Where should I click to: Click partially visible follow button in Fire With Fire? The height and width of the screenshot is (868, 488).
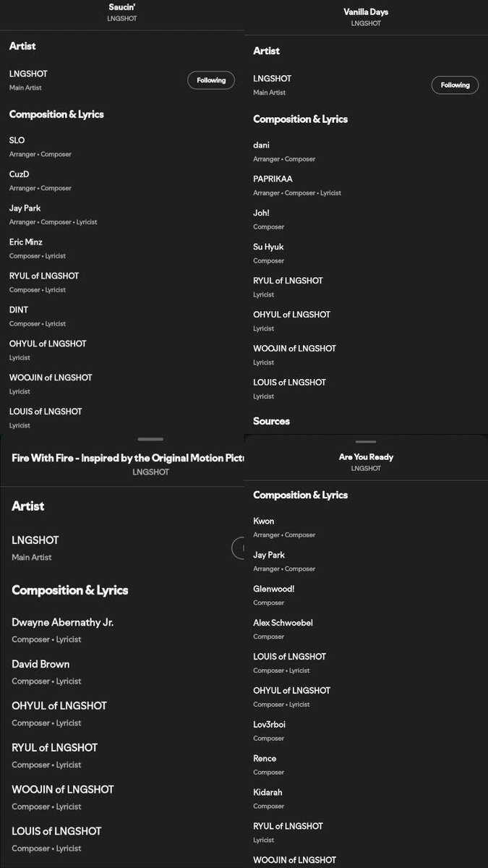(x=239, y=548)
